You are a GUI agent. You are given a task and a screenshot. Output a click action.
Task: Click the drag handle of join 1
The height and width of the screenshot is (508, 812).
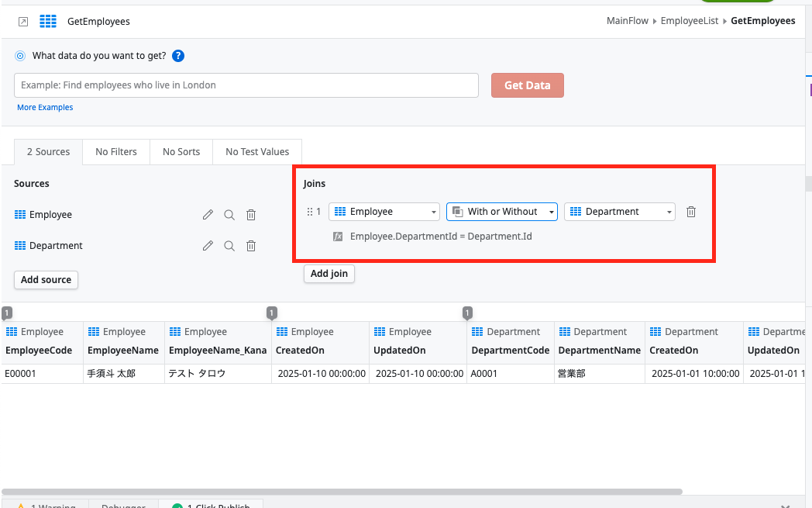coord(310,212)
